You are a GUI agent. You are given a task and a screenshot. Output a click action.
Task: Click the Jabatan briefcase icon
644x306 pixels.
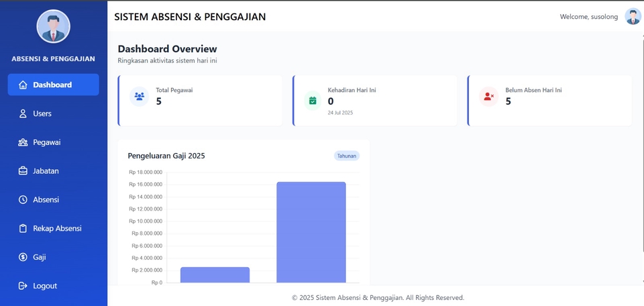pyautogui.click(x=23, y=171)
